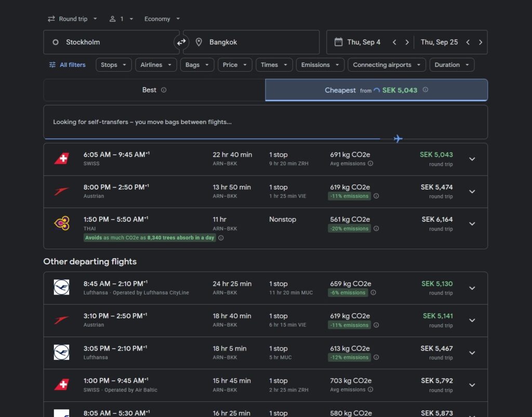
Task: Open the Times filter dropdown
Action: (x=274, y=65)
